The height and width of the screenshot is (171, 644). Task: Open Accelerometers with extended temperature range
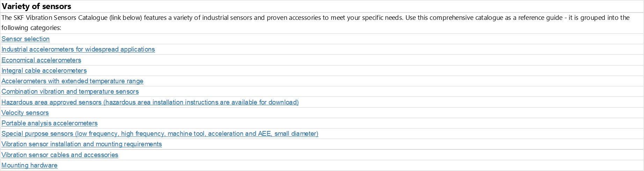coord(72,81)
